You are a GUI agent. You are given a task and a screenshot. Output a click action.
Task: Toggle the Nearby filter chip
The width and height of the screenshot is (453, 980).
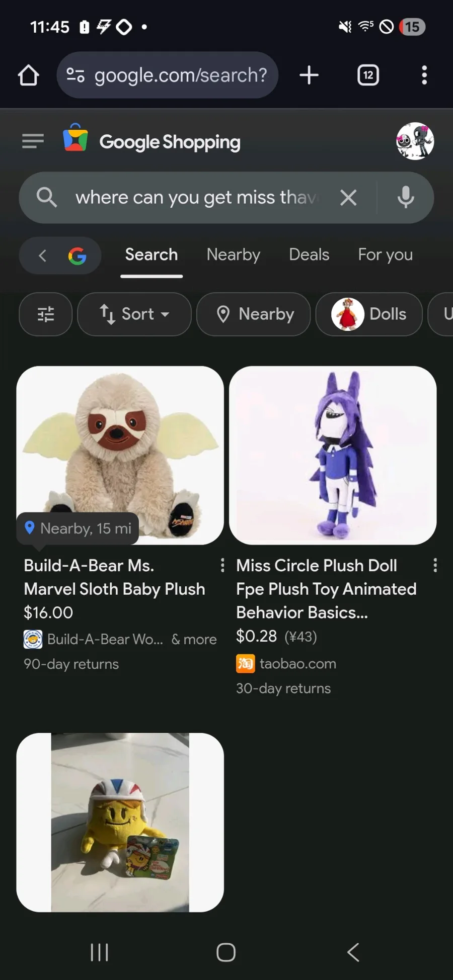253,314
